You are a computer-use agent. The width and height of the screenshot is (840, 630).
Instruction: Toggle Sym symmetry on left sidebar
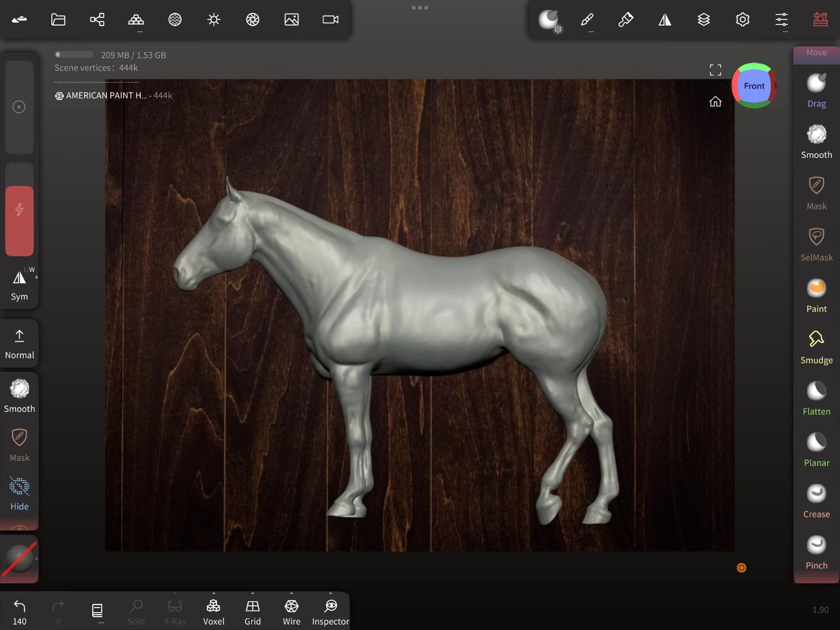[x=19, y=285]
